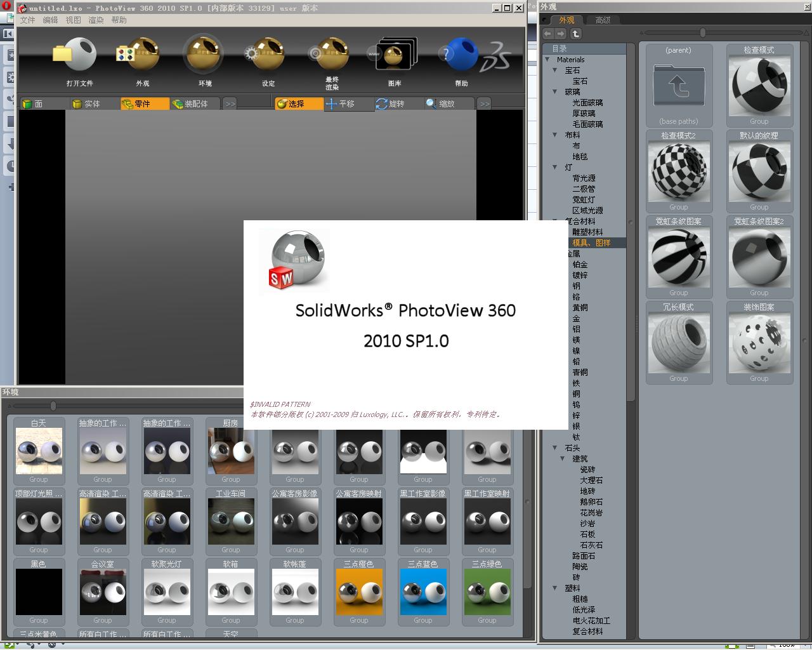Select the 面 (face) selection mode

44,103
